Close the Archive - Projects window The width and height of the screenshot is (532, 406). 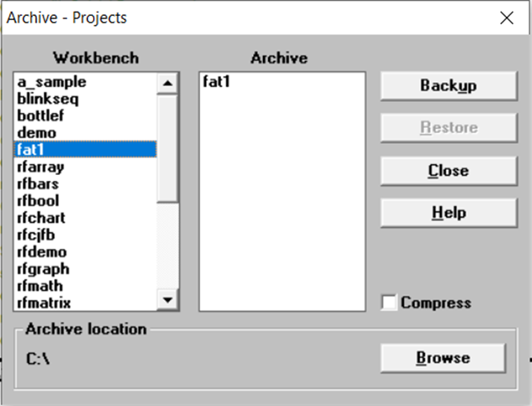tap(507, 18)
